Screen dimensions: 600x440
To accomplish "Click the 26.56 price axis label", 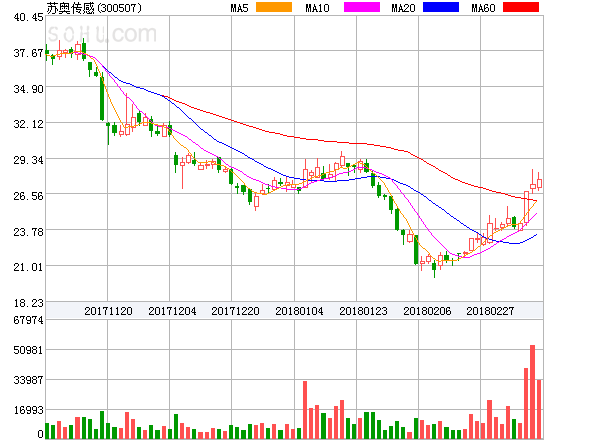I will click(28, 196).
